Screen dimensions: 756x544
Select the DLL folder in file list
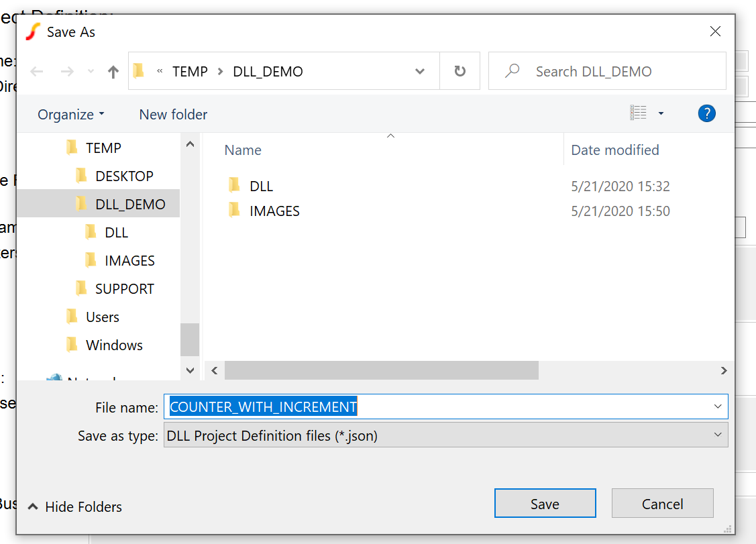coord(261,186)
